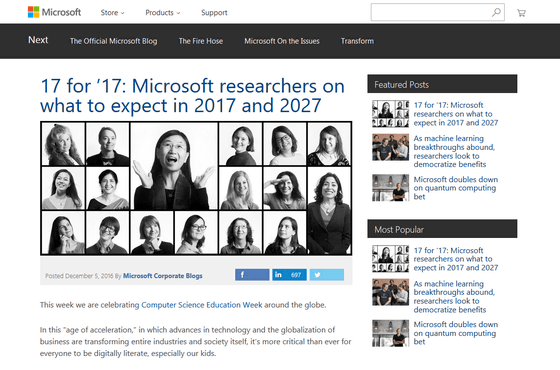Click the Most Popular header
This screenshot has width=560, height=370.
442,229
